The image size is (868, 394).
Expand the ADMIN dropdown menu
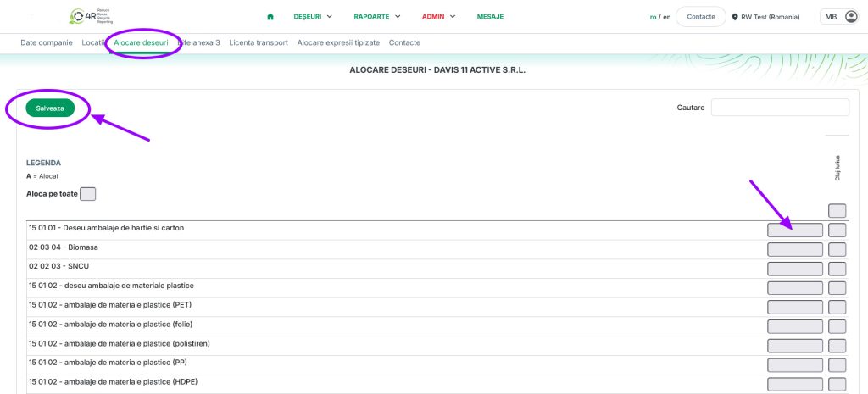click(x=438, y=17)
